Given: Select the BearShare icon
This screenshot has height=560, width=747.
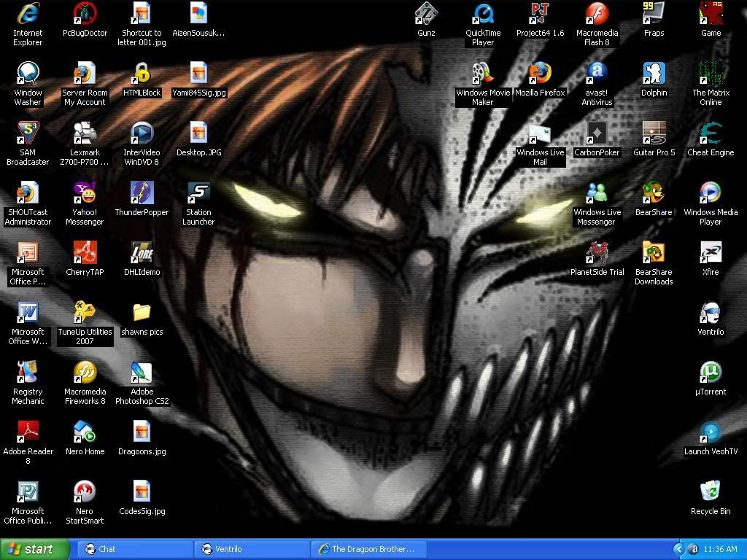Looking at the screenshot, I should point(654,192).
